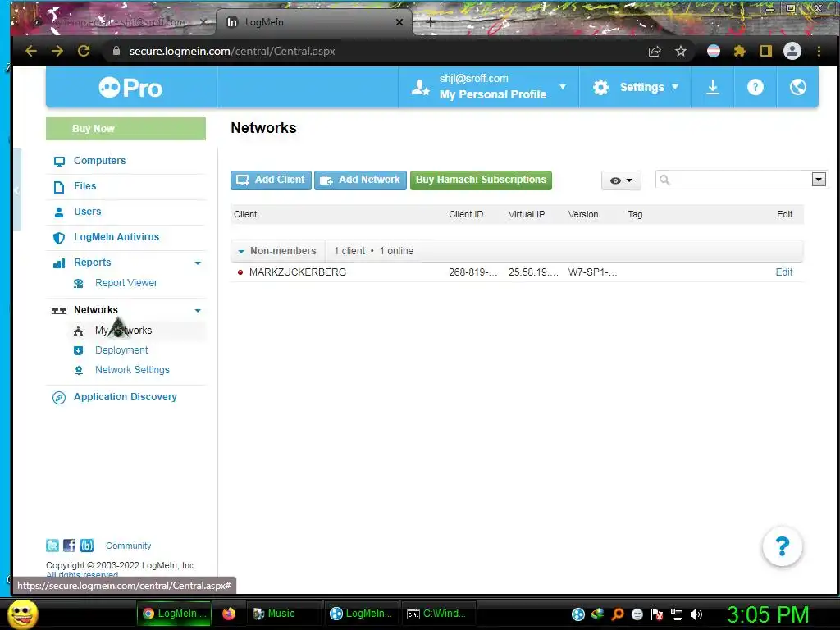
Task: Open the Deployment link
Action: click(121, 350)
